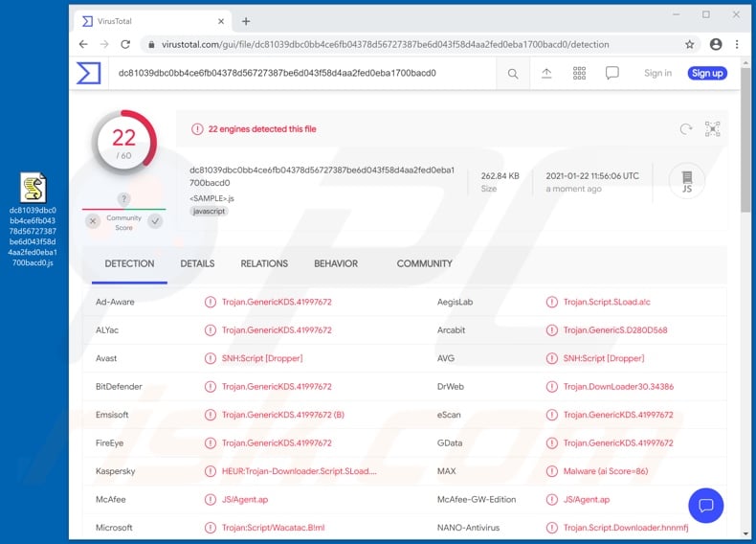
Task: Click the community score question mark
Action: click(123, 198)
